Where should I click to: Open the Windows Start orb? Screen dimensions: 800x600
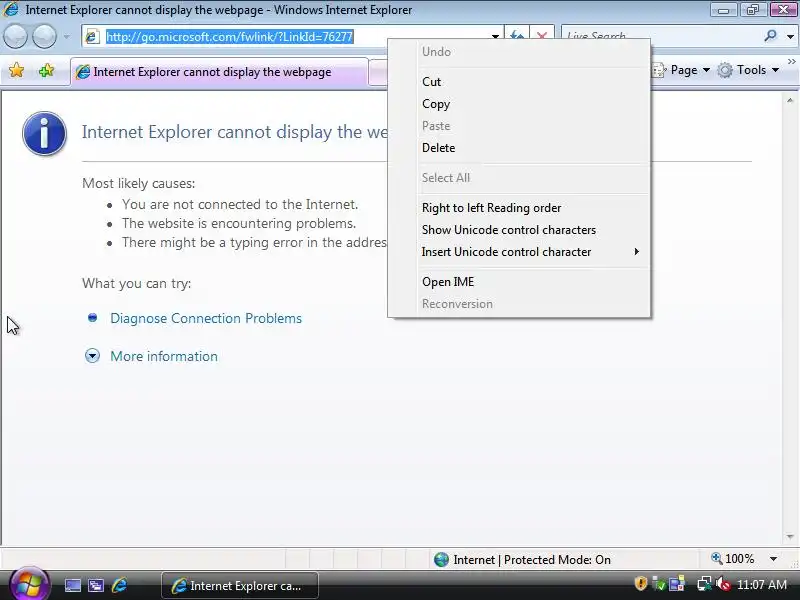29,583
